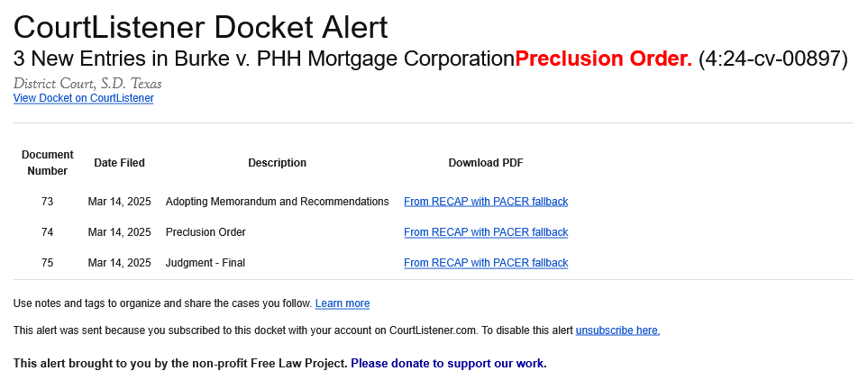This screenshot has width=868, height=389.
Task: Select the Download PDF column header
Action: coord(486,163)
